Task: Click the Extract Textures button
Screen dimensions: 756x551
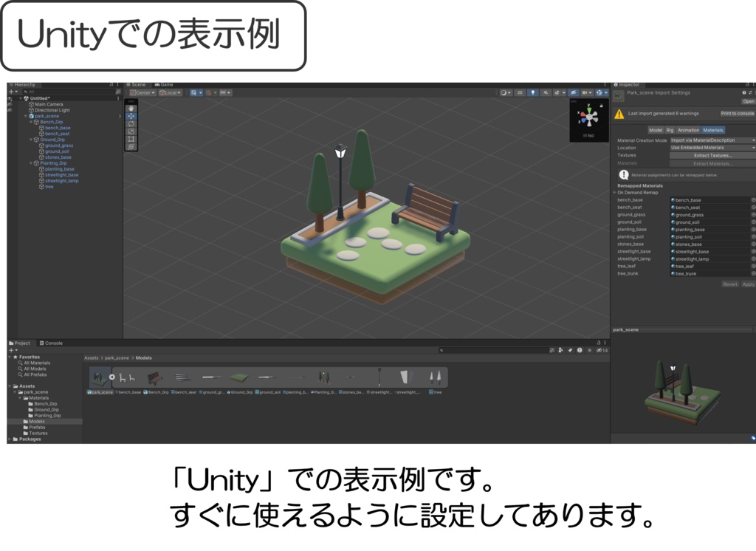Action: point(713,156)
